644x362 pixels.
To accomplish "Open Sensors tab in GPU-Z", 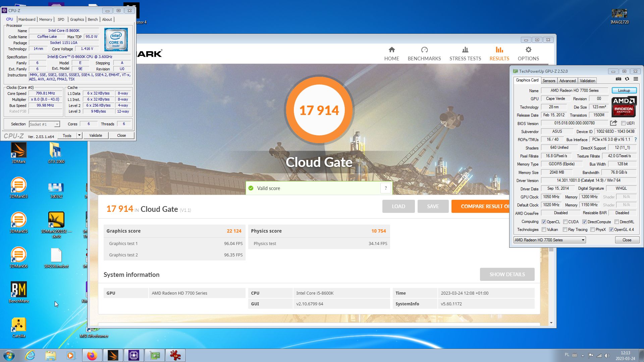I will pos(549,81).
